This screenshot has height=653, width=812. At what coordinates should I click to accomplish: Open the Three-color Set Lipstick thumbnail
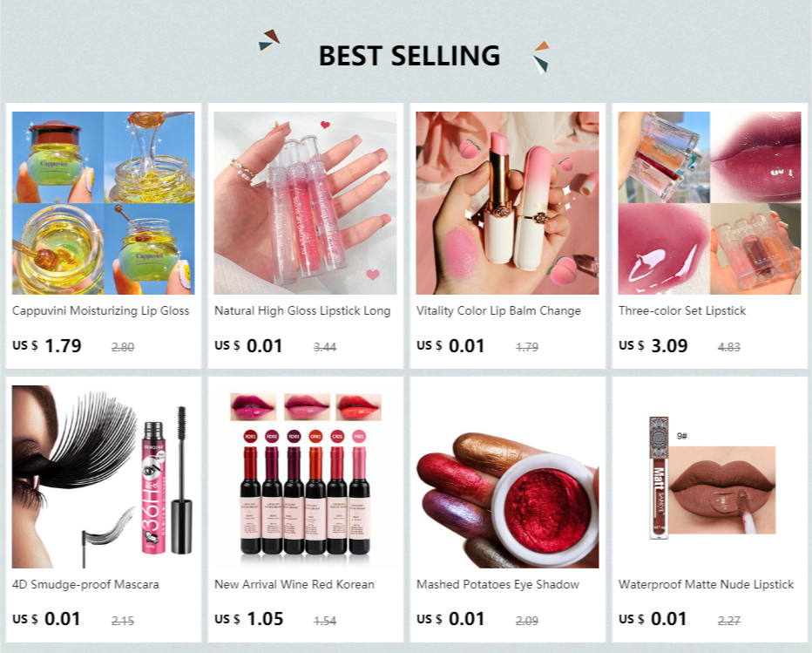click(x=709, y=203)
